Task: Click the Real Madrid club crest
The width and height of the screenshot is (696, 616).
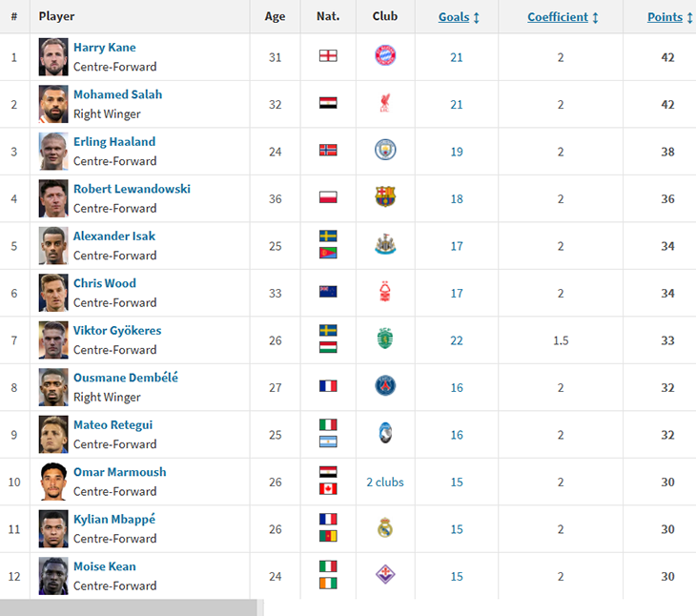Action: click(385, 528)
